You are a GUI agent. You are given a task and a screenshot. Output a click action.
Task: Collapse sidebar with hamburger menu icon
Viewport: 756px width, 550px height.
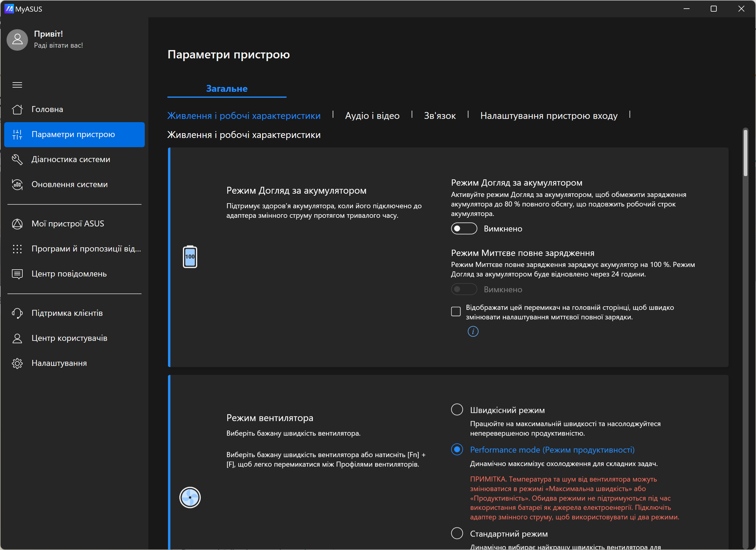[17, 85]
